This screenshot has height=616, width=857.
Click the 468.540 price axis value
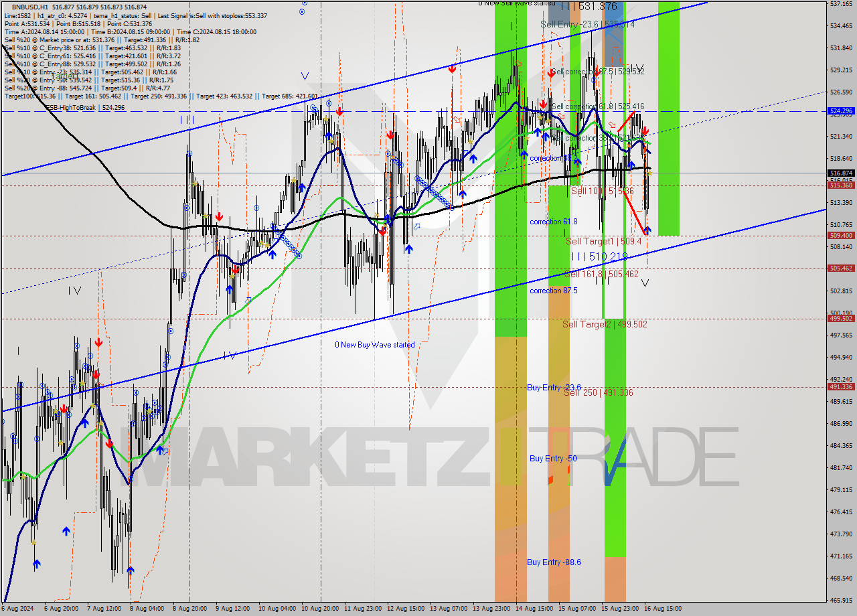click(x=841, y=578)
